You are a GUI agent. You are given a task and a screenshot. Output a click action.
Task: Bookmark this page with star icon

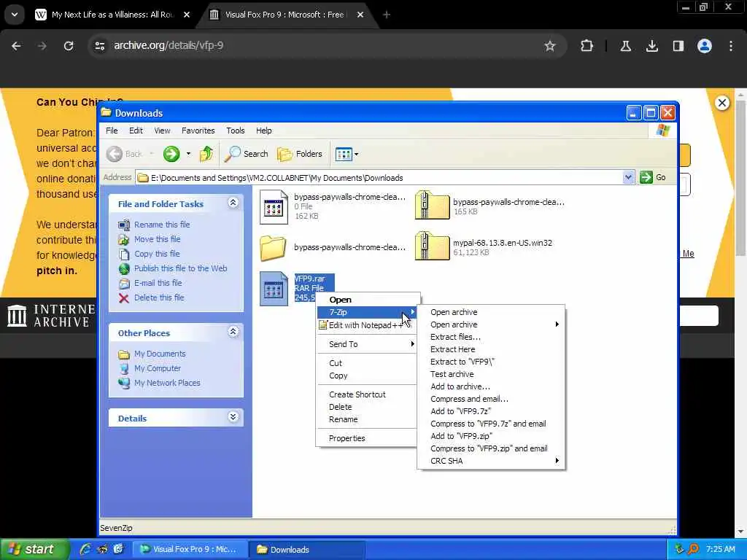pyautogui.click(x=550, y=46)
